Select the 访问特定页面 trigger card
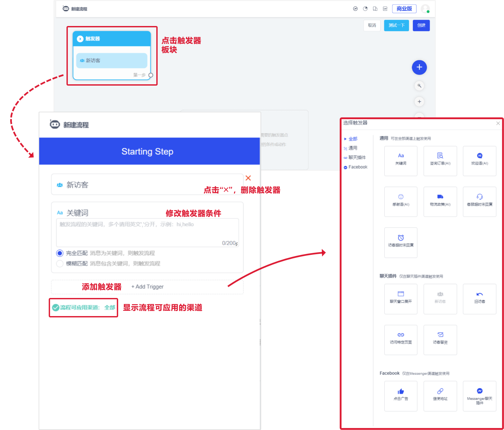Viewport: 504px width, 430px height. click(x=401, y=340)
